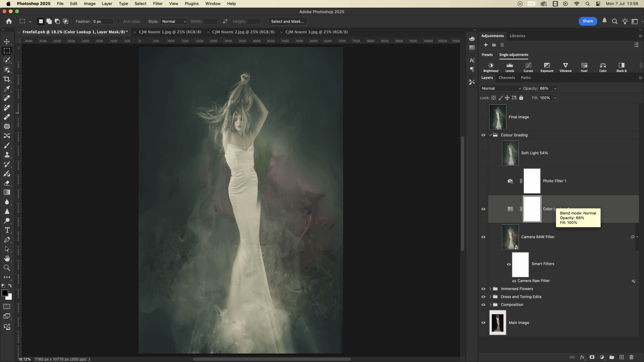Viewport: 644px width, 362px height.
Task: Add a layer mask button
Action: (592, 357)
